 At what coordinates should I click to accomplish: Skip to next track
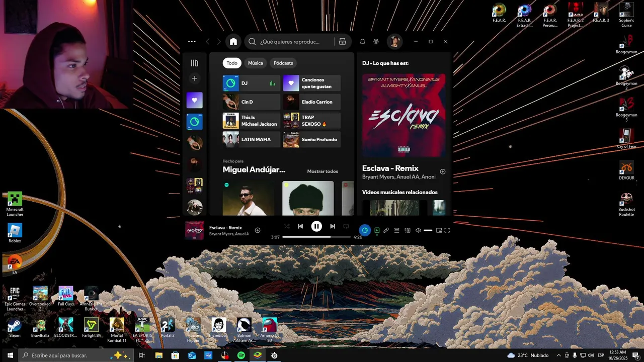[333, 227]
